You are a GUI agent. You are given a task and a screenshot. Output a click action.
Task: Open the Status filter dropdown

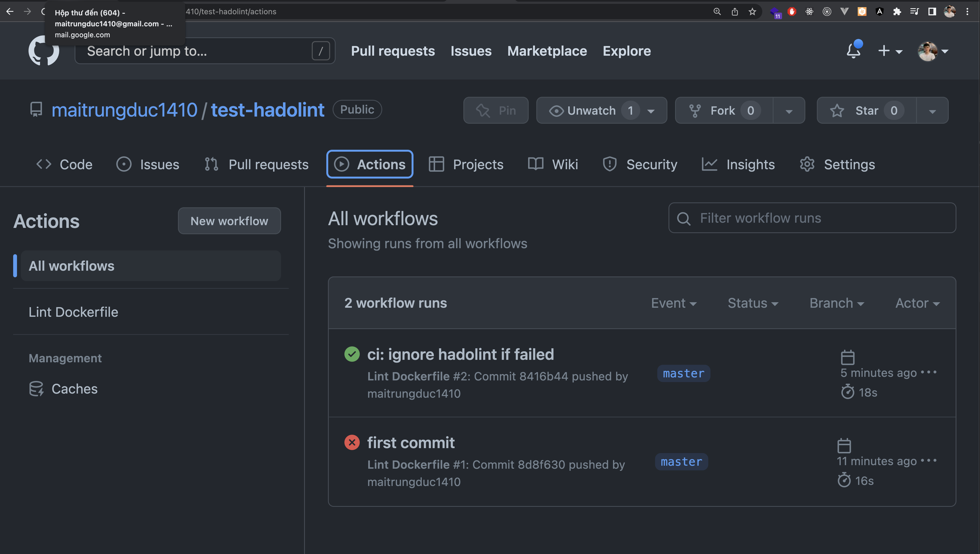pos(753,303)
